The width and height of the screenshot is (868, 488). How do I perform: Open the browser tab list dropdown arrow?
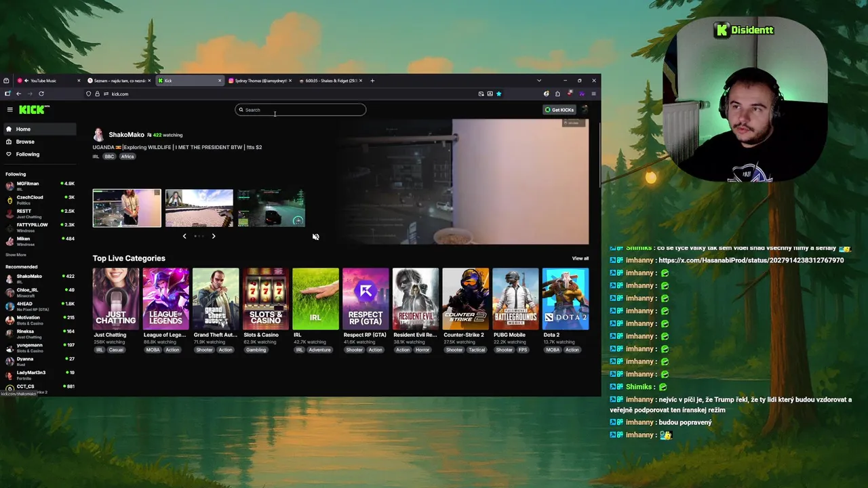pos(539,81)
